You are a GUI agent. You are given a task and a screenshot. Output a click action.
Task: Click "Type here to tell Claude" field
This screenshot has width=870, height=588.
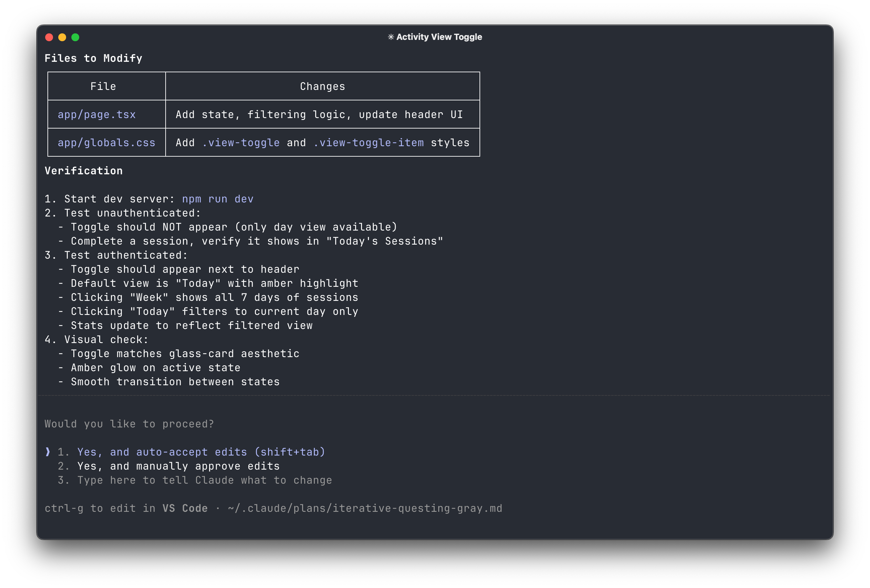(204, 480)
